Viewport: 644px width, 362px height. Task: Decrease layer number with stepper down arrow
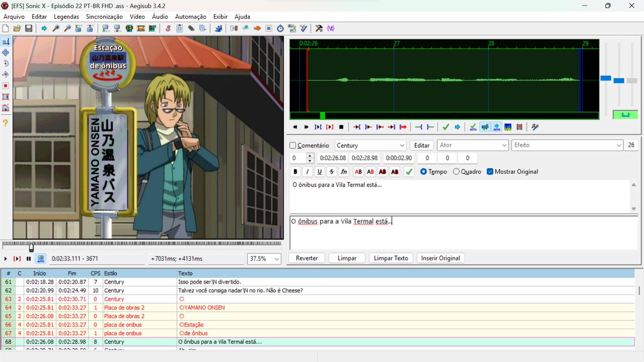click(310, 161)
